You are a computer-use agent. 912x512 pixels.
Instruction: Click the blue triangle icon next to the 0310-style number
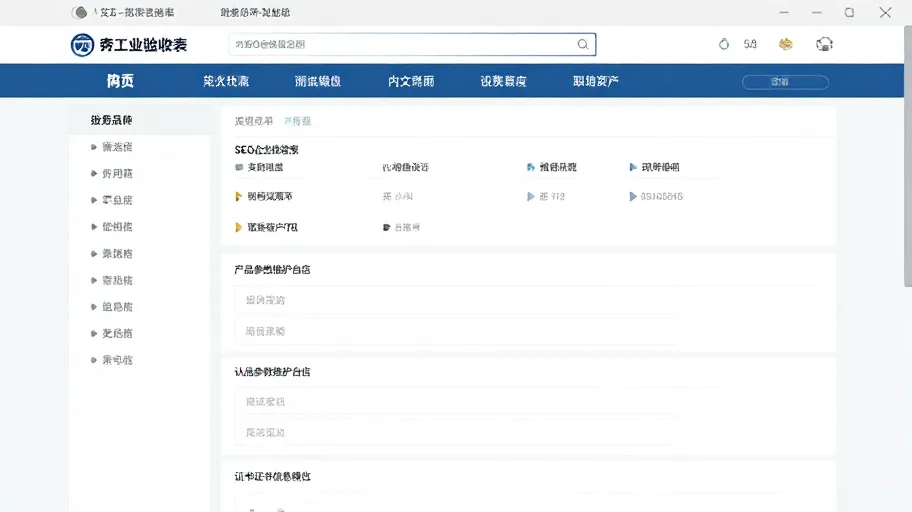tap(633, 197)
